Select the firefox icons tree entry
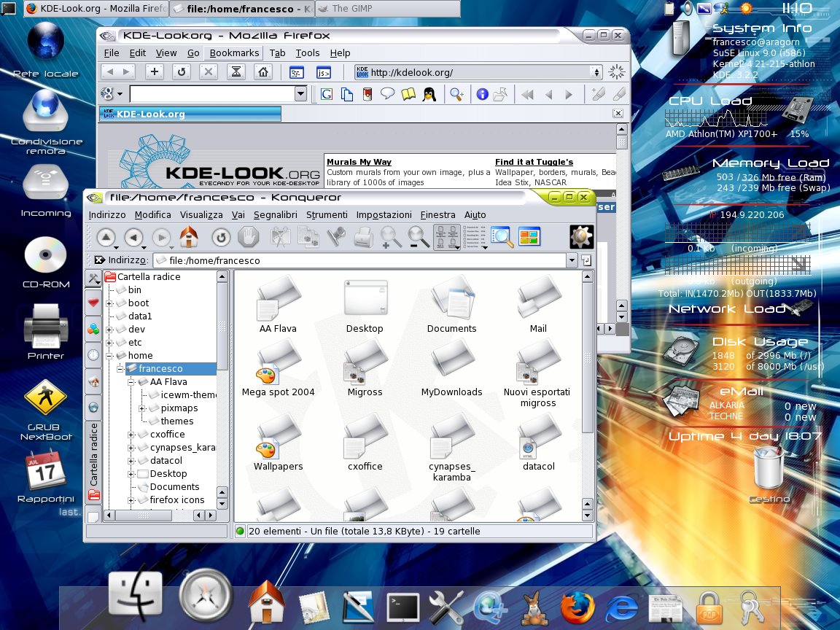Image resolution: width=840 pixels, height=630 pixels. click(177, 499)
